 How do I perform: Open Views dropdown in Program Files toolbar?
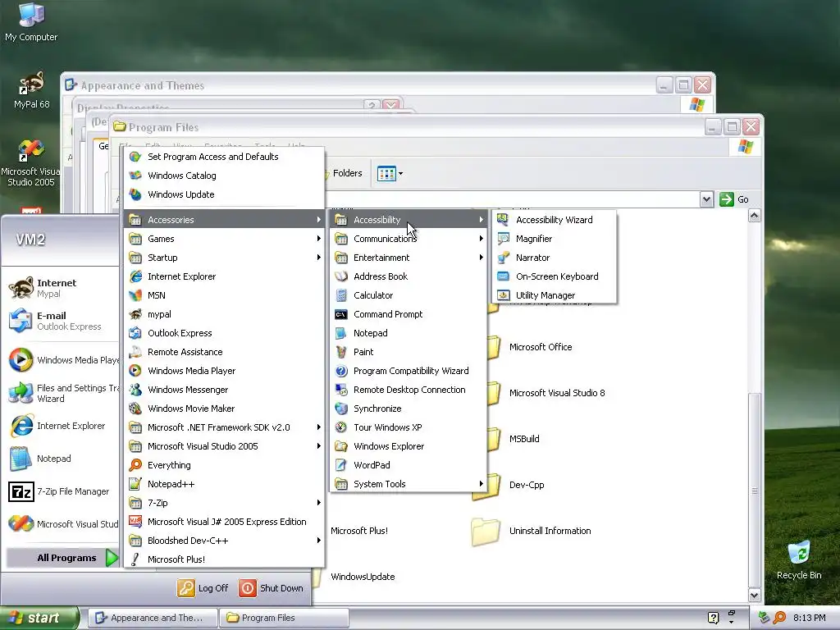point(390,174)
